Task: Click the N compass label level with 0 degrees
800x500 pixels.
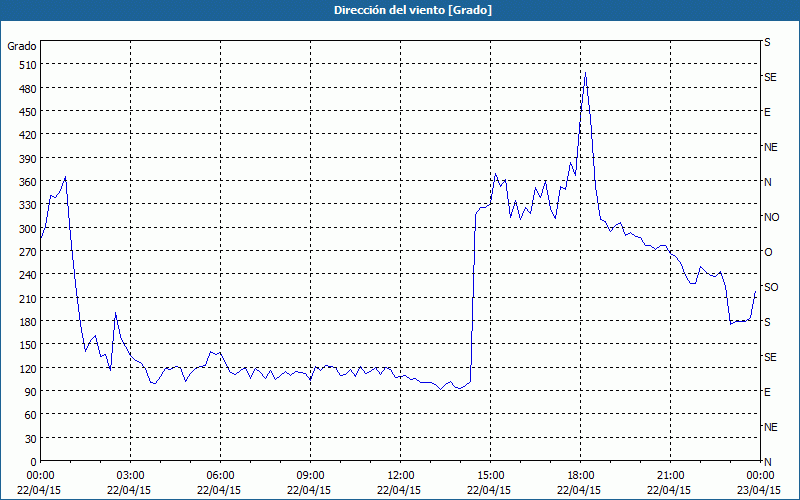Action: tap(768, 462)
